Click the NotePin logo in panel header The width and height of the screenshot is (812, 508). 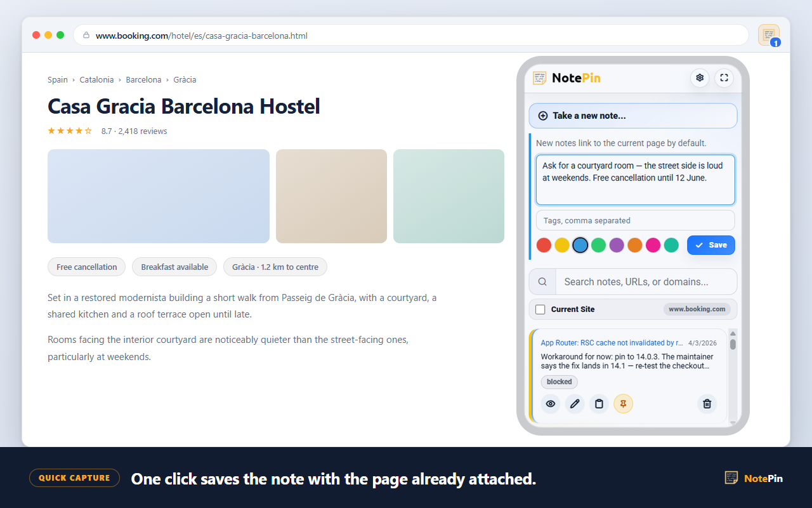tap(566, 78)
